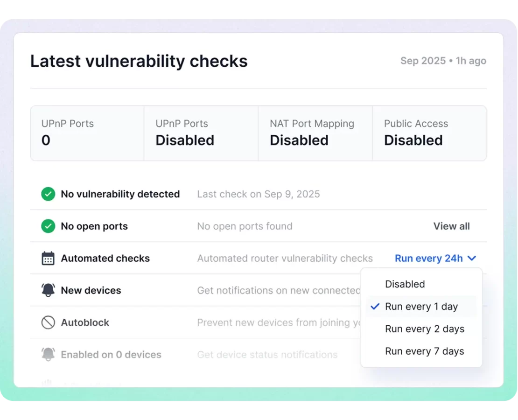The width and height of the screenshot is (518, 420).
Task: Click the UPnP Ports count card showing 0
Action: 87,133
